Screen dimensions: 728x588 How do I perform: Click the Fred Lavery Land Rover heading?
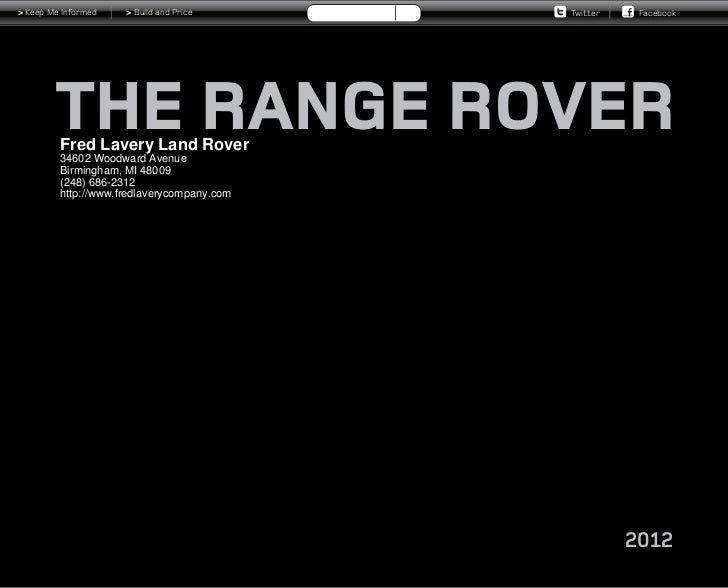155,144
